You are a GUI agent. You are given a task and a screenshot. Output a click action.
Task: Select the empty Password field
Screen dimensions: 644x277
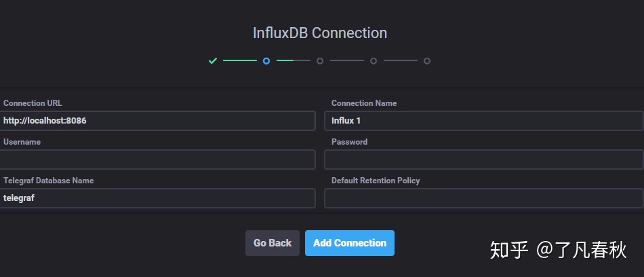[484, 160]
